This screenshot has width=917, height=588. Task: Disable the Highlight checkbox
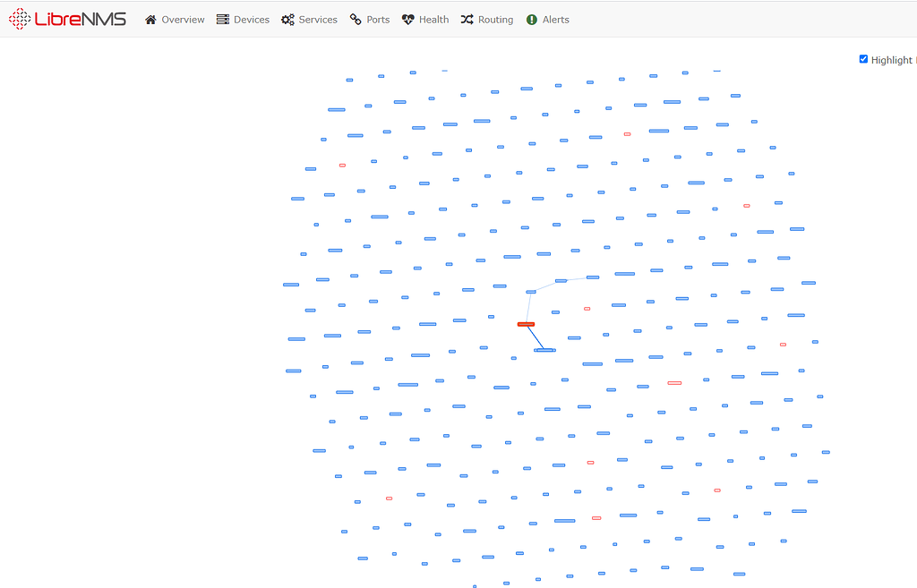[x=863, y=59]
